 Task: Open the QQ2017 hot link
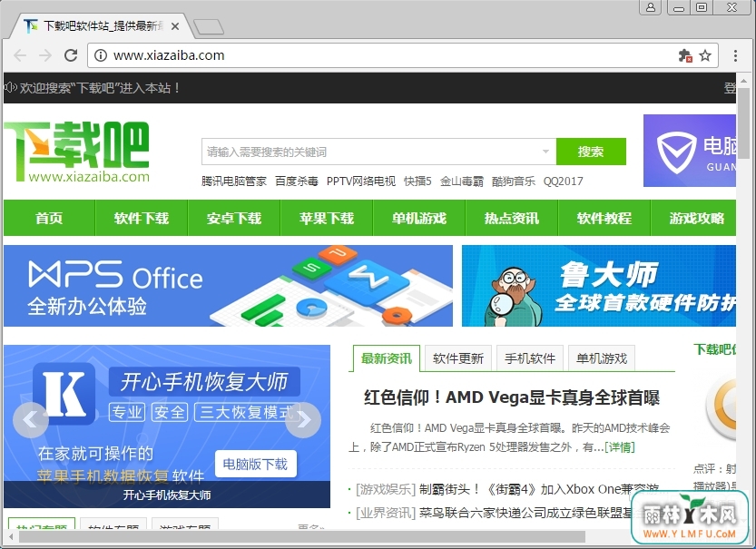pos(563,181)
